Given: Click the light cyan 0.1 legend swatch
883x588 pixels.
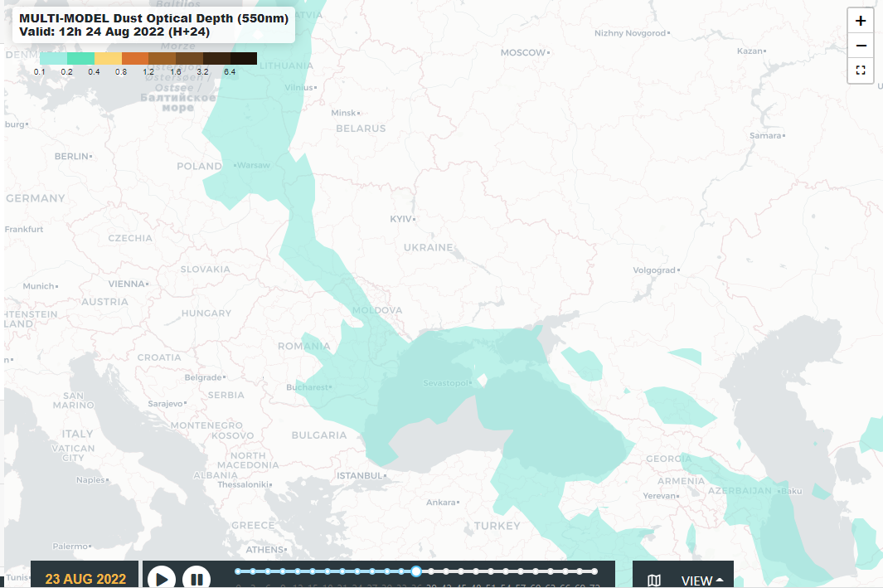Looking at the screenshot, I should pyautogui.click(x=53, y=58).
